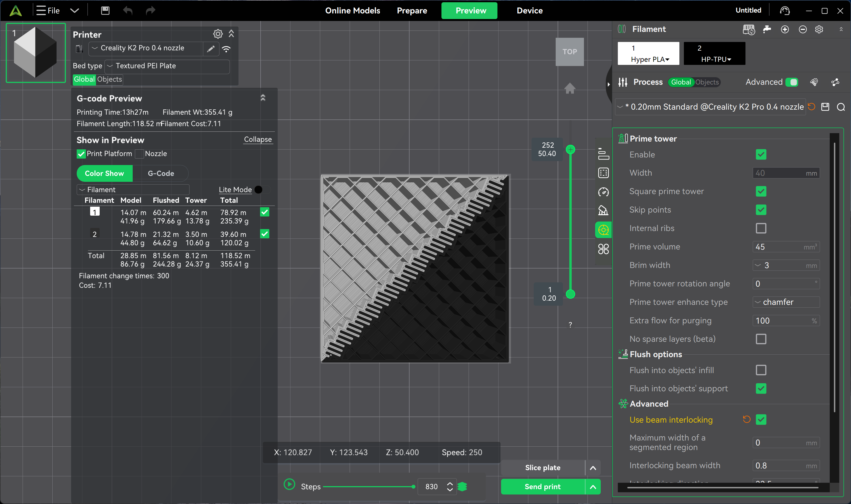This screenshot has height=504, width=851.
Task: Expand the Send print options arrow
Action: 593,487
